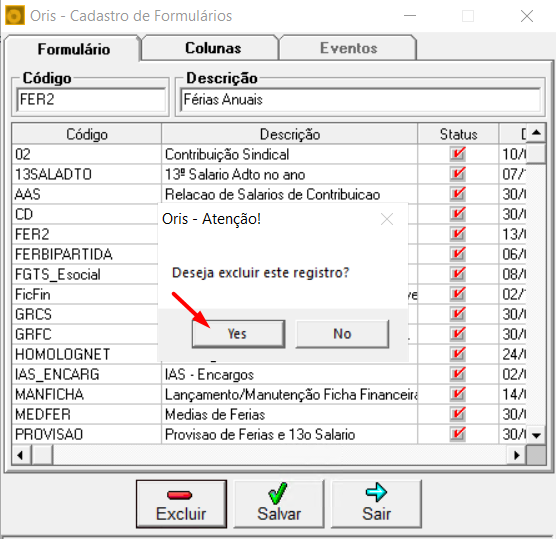Viewport: 556px width, 539px height.
Task: Click the vertical scrollbar down arrow
Action: (x=536, y=435)
